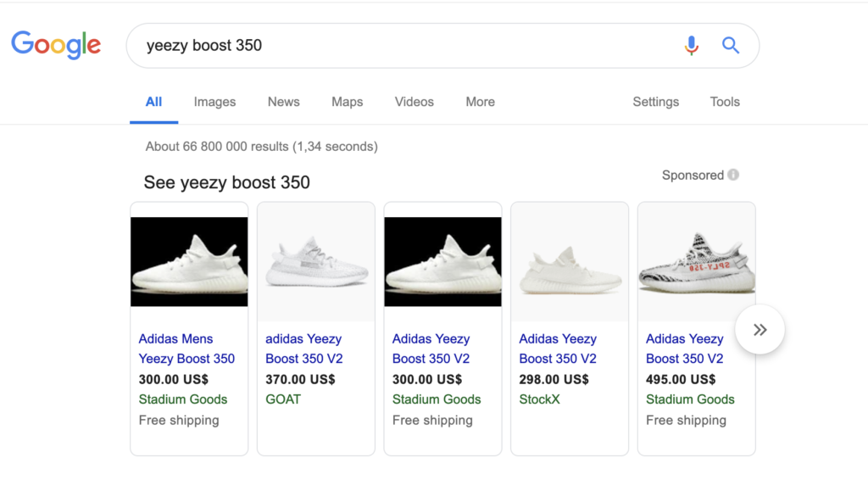Open the Adidas Mens Yeezy Boost 350 link
The image size is (868, 491).
[186, 349]
